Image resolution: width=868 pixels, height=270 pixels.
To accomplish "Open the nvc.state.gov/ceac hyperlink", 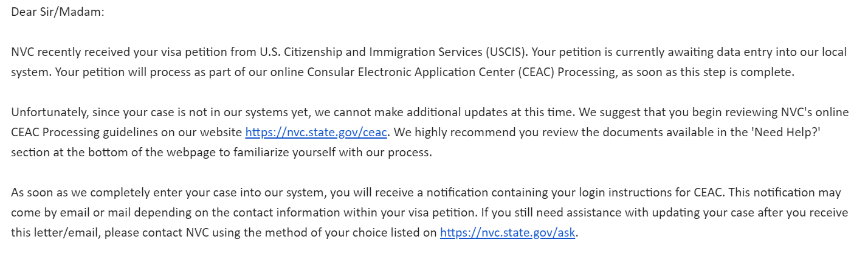I will coord(316,133).
